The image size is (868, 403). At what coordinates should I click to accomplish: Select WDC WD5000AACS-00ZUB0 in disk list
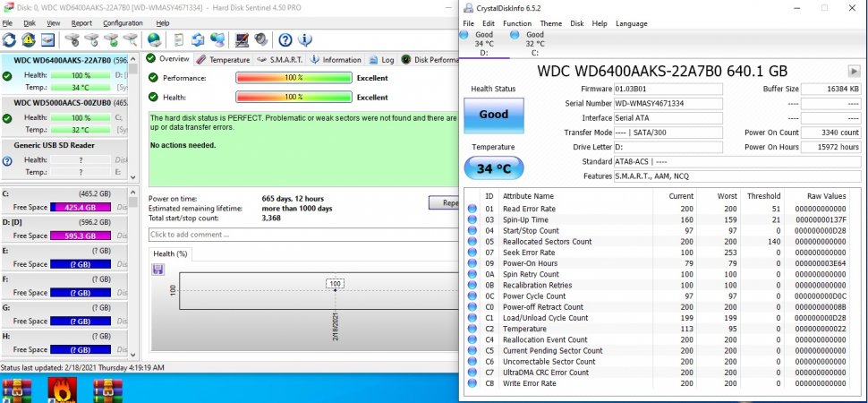point(64,116)
